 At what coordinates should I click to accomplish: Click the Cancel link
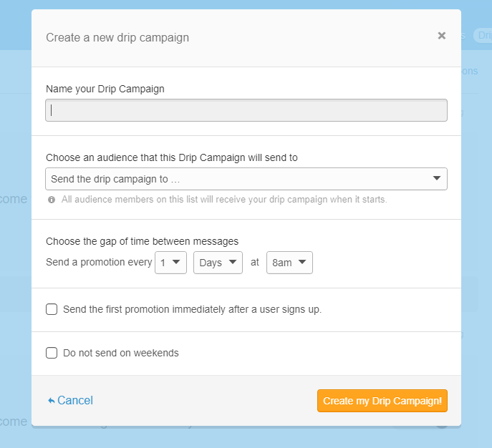tap(75, 401)
